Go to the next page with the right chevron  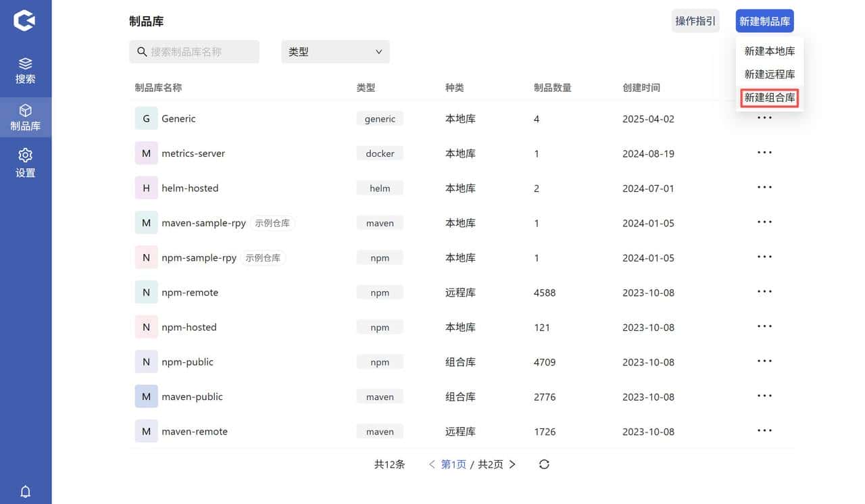tap(512, 464)
